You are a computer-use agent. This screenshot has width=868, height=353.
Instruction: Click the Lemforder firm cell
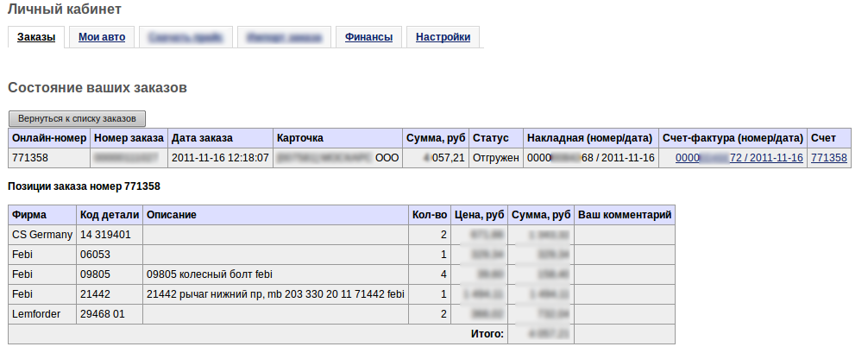click(36, 314)
